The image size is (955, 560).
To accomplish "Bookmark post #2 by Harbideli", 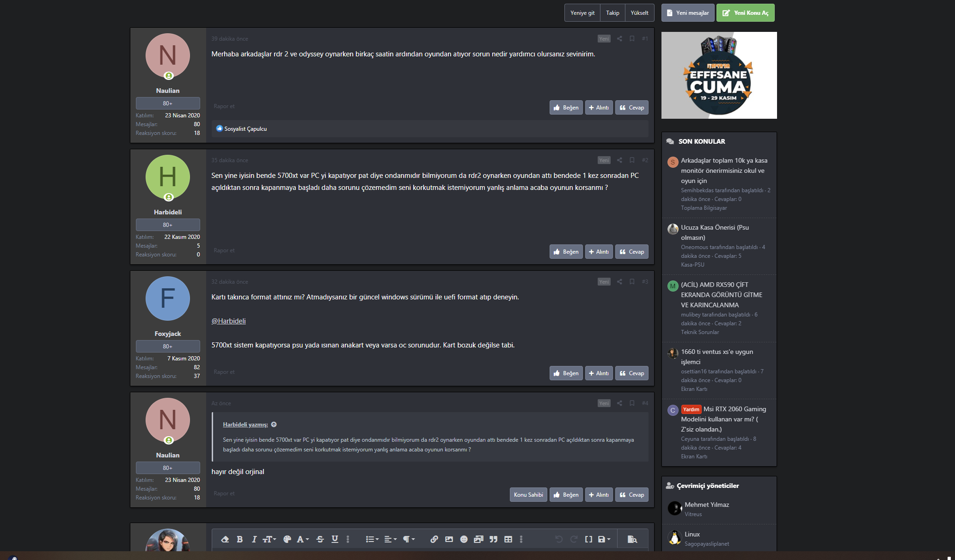I will point(632,160).
